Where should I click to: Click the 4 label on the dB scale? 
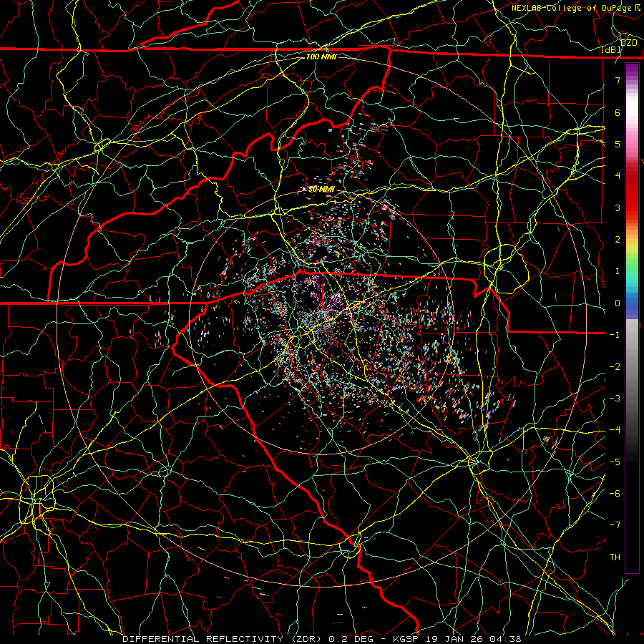click(618, 176)
